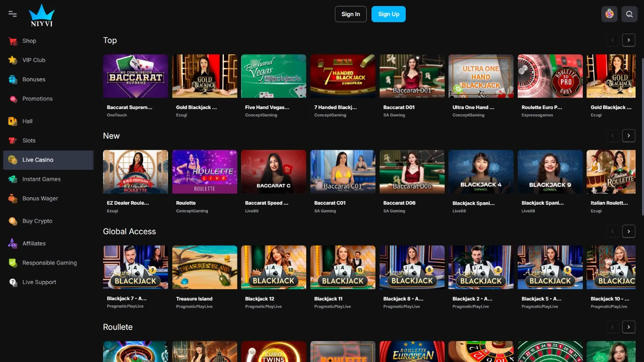Go to Promotions section

click(37, 99)
